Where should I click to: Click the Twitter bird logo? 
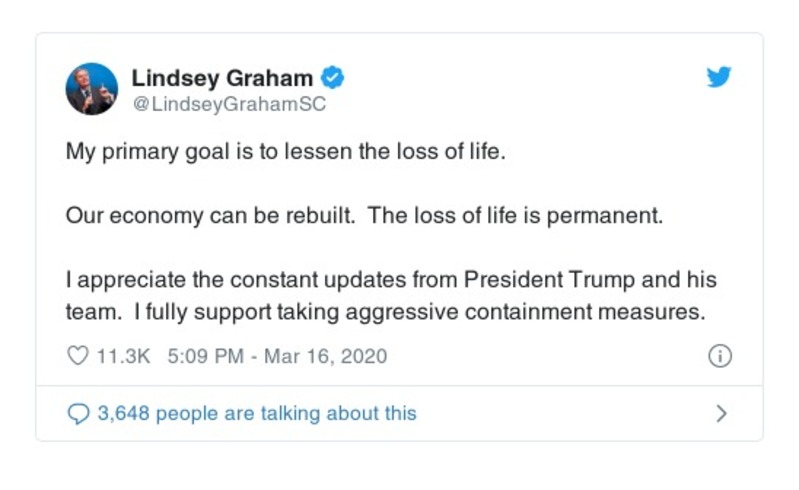click(719, 78)
